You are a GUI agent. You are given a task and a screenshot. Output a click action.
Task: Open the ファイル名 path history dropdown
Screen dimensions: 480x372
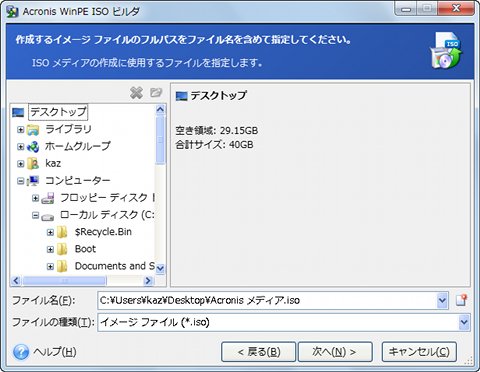(x=442, y=301)
